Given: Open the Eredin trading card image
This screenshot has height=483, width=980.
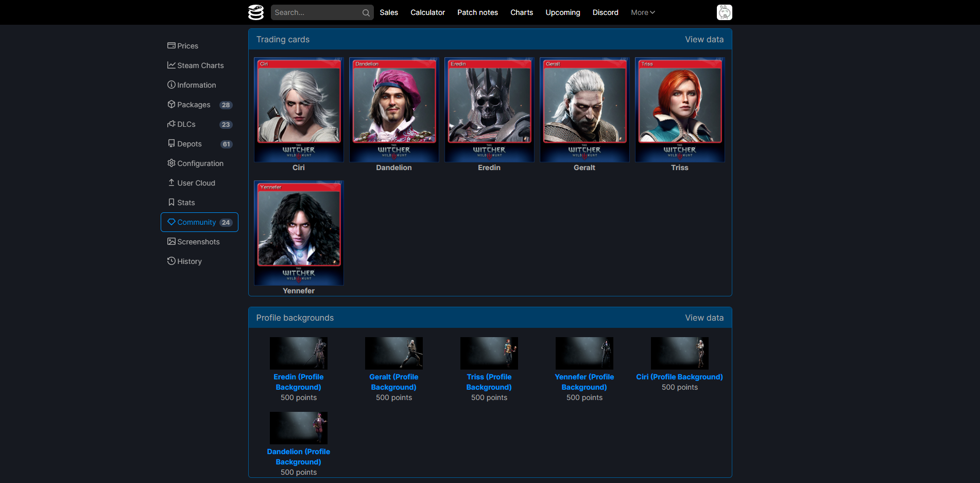Looking at the screenshot, I should click(489, 110).
